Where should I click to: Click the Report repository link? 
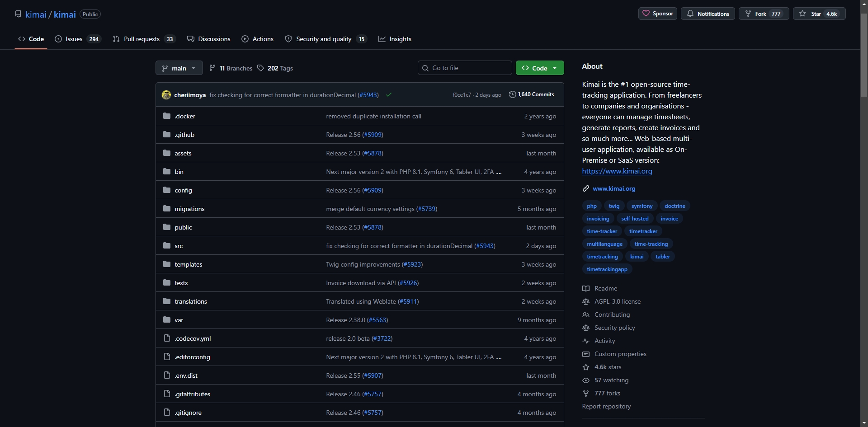pyautogui.click(x=606, y=406)
